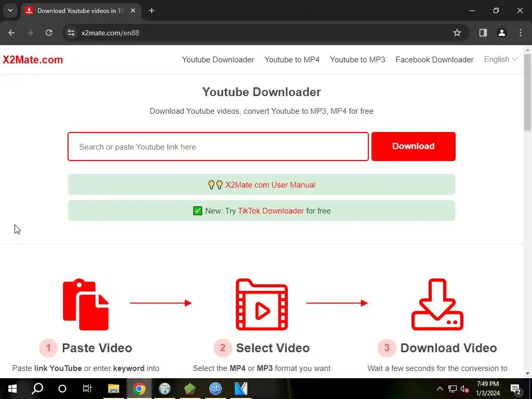Image resolution: width=532 pixels, height=399 pixels.
Task: Click the Download Video step heading
Action: coord(448,348)
